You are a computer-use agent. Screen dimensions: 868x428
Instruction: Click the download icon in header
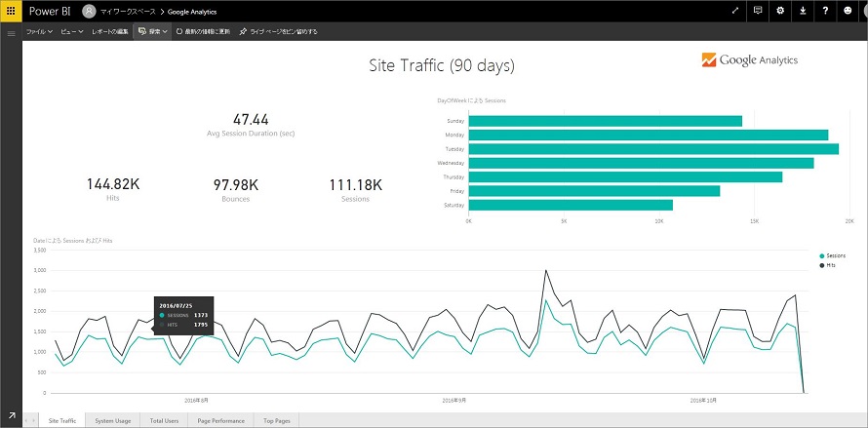803,11
